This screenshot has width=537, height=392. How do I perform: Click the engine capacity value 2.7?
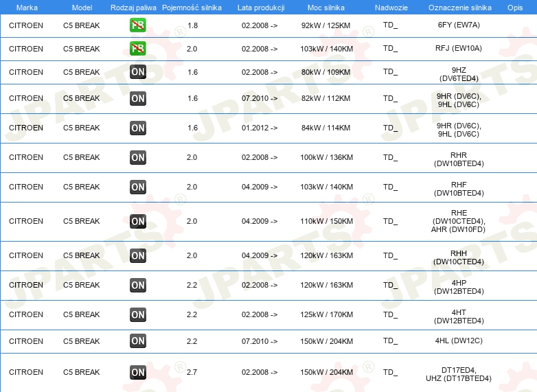192,372
